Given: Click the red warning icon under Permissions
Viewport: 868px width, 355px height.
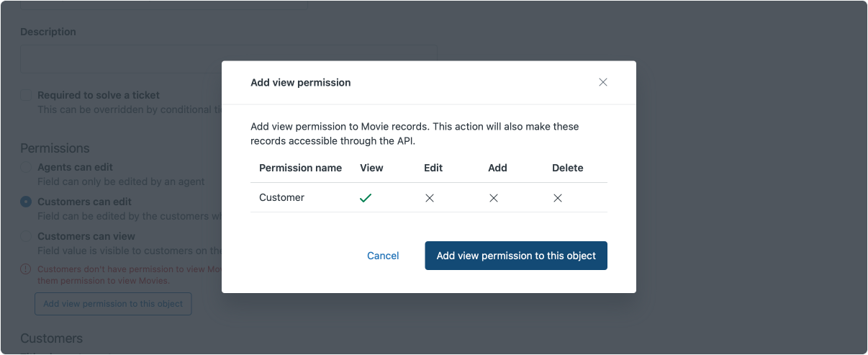Looking at the screenshot, I should tap(26, 269).
